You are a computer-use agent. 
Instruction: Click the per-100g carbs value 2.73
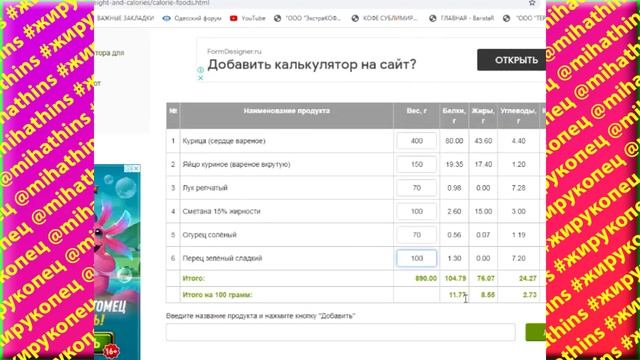pos(529,295)
